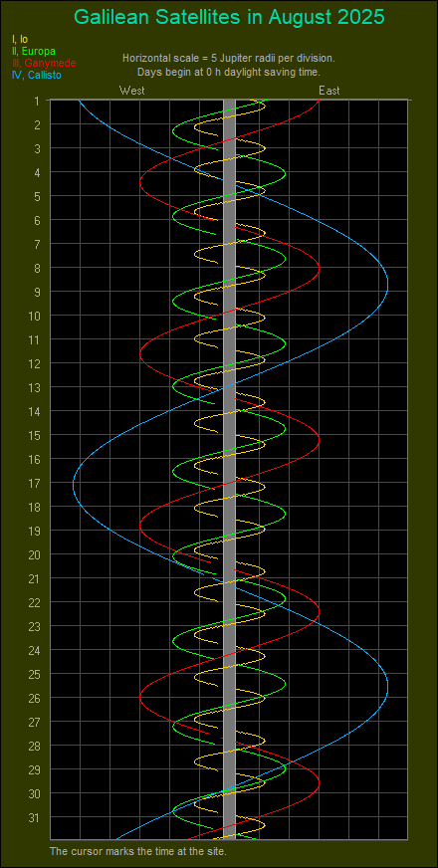The height and width of the screenshot is (868, 438).
Task: Click day label 8 on the axis
Action: point(37,268)
